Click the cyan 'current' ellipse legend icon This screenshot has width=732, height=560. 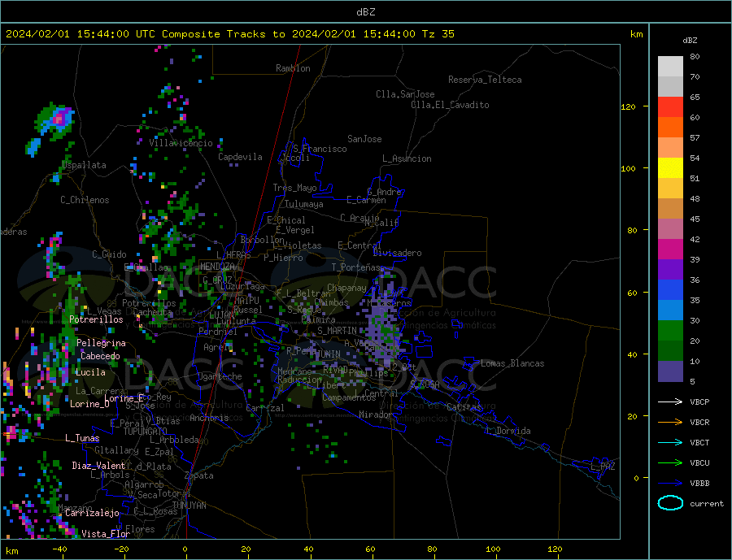tap(670, 503)
